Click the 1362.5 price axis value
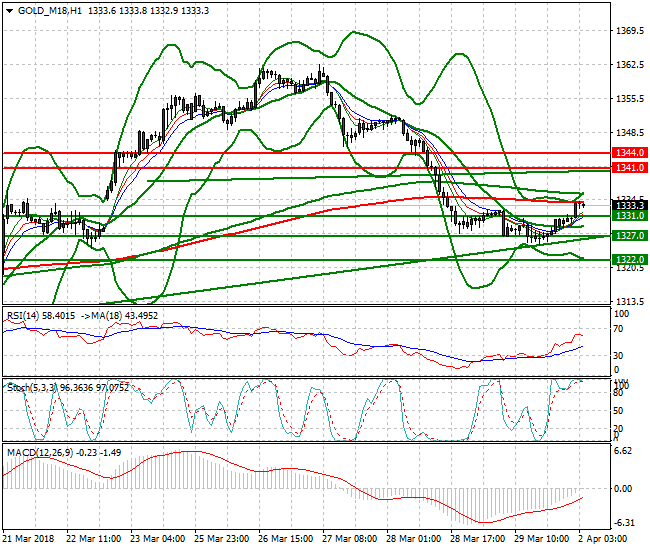The height and width of the screenshot is (550, 650). pyautogui.click(x=630, y=65)
